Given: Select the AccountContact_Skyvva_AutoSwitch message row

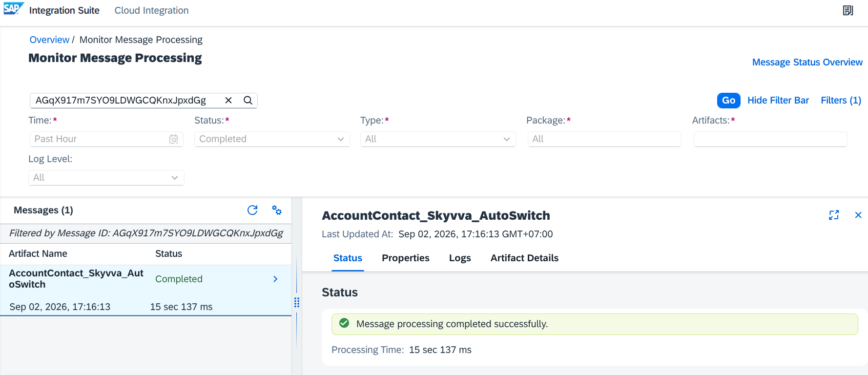Looking at the screenshot, I should 145,290.
